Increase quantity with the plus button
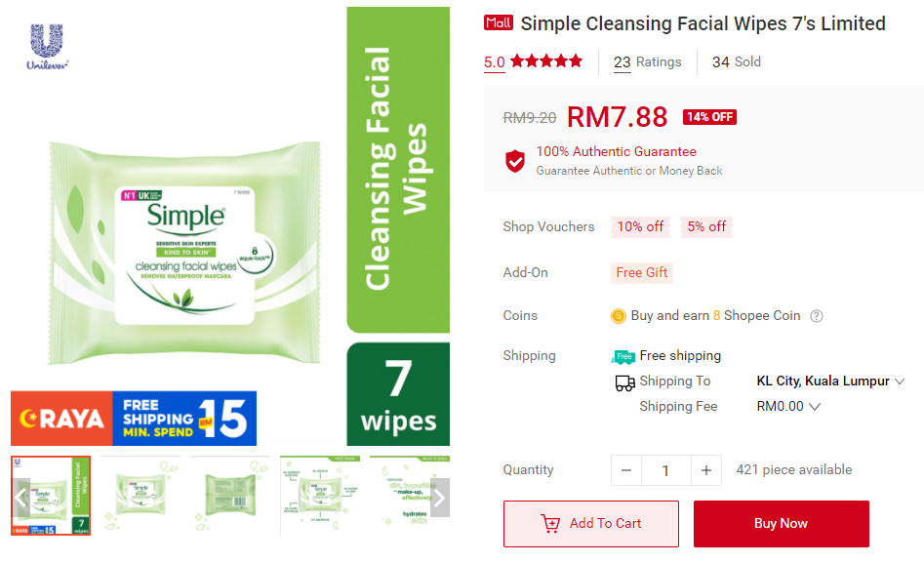Viewport: 924px width, 562px height. coord(706,470)
